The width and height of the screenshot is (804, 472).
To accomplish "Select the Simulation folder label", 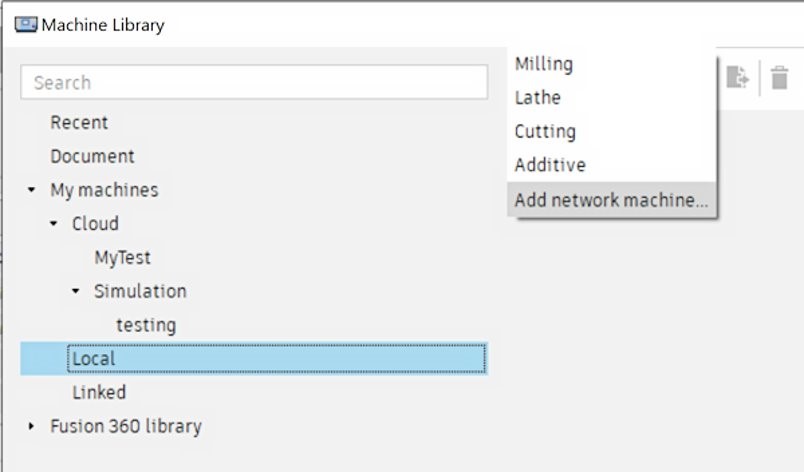I will (140, 292).
